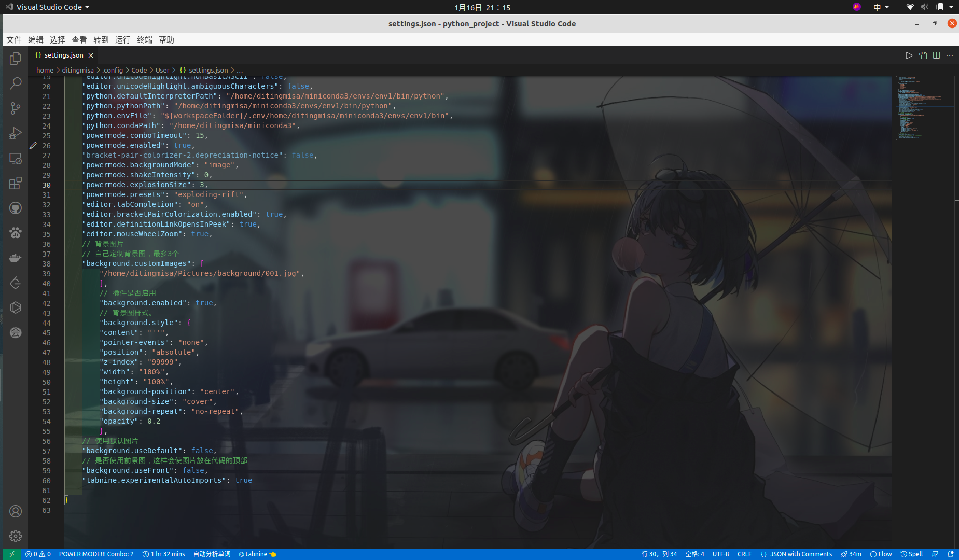Open the Baidu paw icon panel

16,233
